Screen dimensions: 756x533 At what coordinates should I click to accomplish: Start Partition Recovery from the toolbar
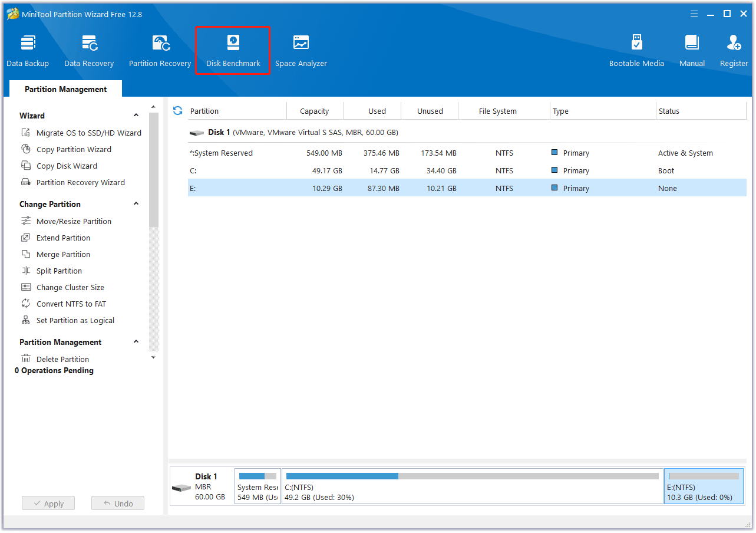(x=160, y=51)
